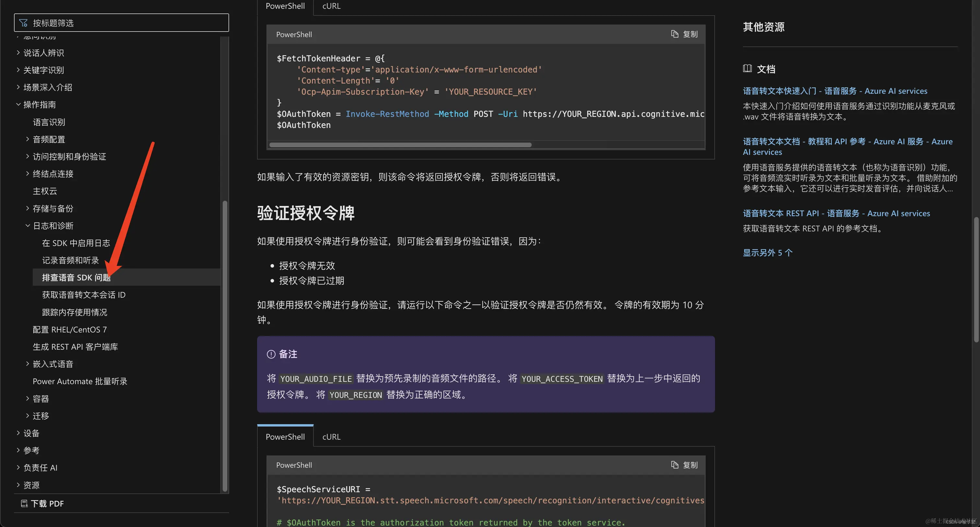Click the horizontal scrollbar under the code block
The image size is (980, 527).
(400, 145)
